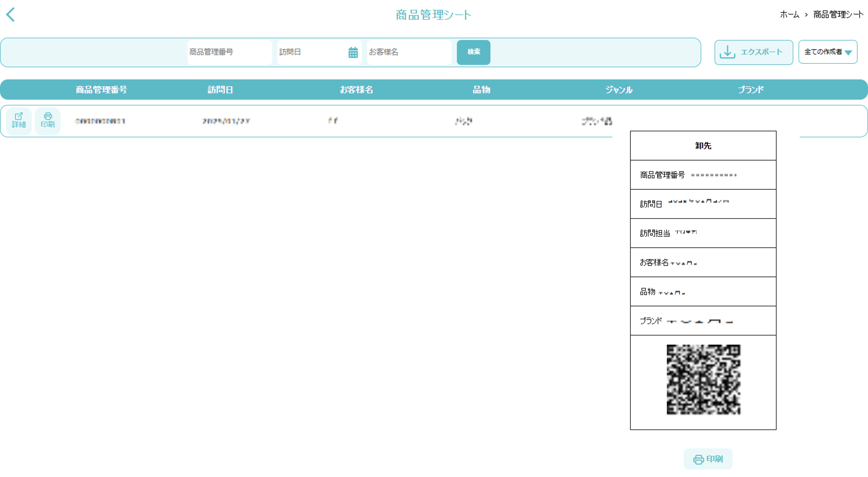Go to ホーム breadcrumb link

coord(789,14)
